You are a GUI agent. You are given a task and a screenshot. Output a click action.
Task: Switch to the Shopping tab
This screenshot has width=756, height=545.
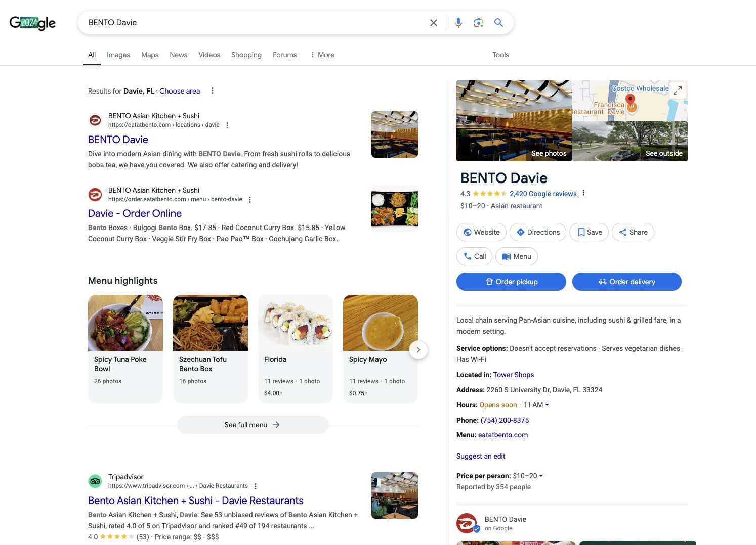point(246,55)
